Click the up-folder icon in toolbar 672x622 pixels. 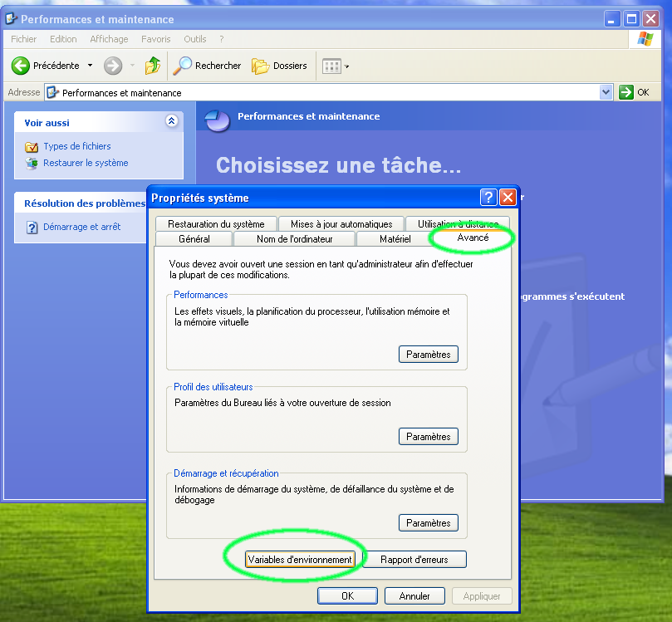pos(153,66)
